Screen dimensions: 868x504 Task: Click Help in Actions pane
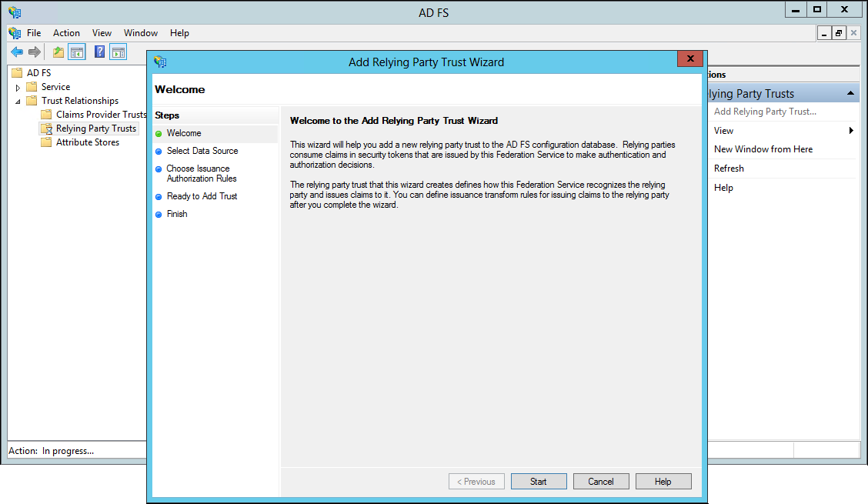point(723,188)
